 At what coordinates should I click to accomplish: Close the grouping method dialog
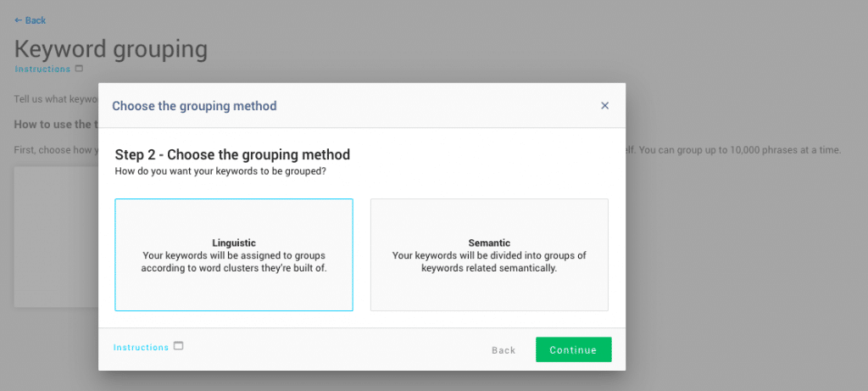604,105
